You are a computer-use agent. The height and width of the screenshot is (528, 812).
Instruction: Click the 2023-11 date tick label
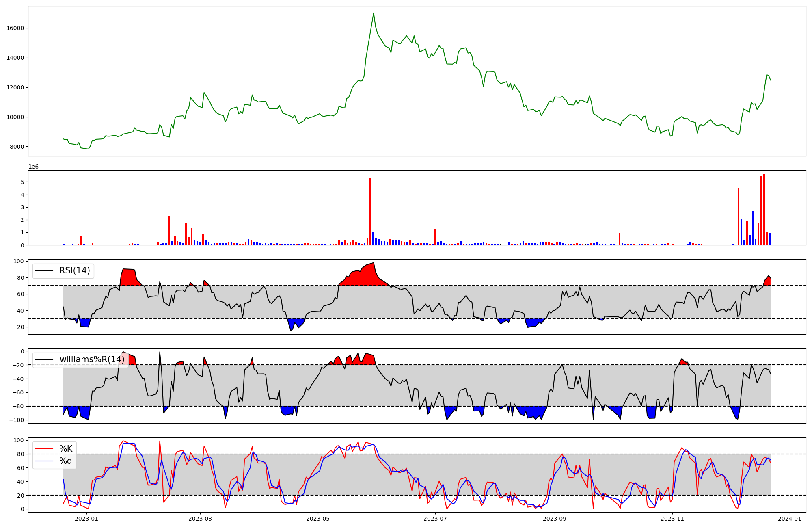[x=672, y=519]
